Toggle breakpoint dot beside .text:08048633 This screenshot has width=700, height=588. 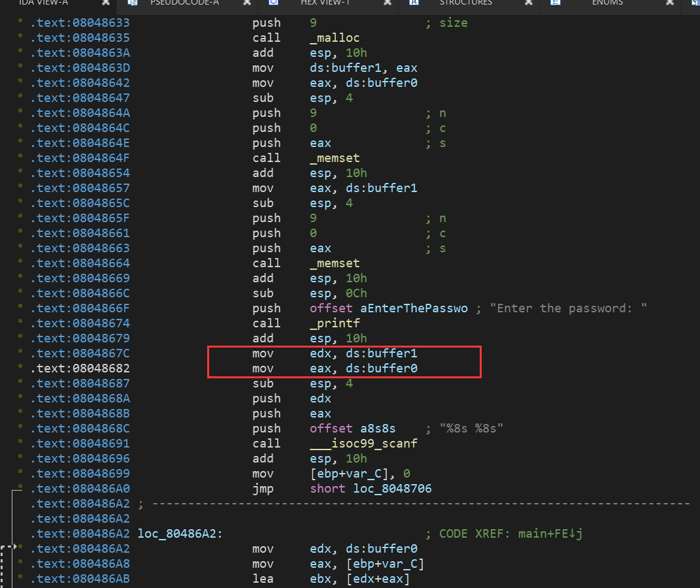(20, 20)
